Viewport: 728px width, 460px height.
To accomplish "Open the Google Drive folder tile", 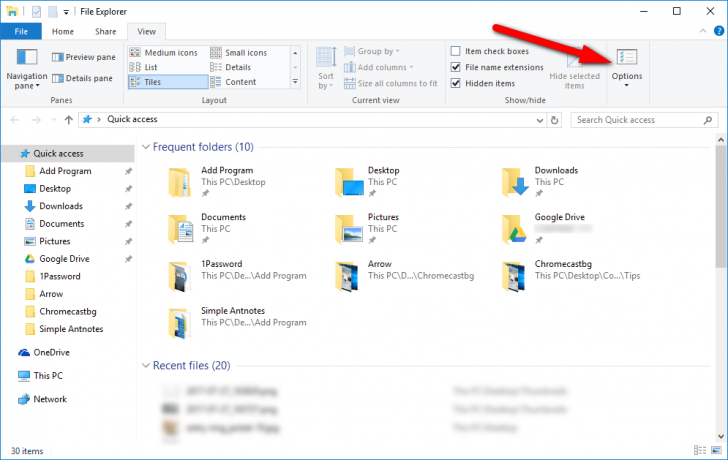I will click(547, 228).
